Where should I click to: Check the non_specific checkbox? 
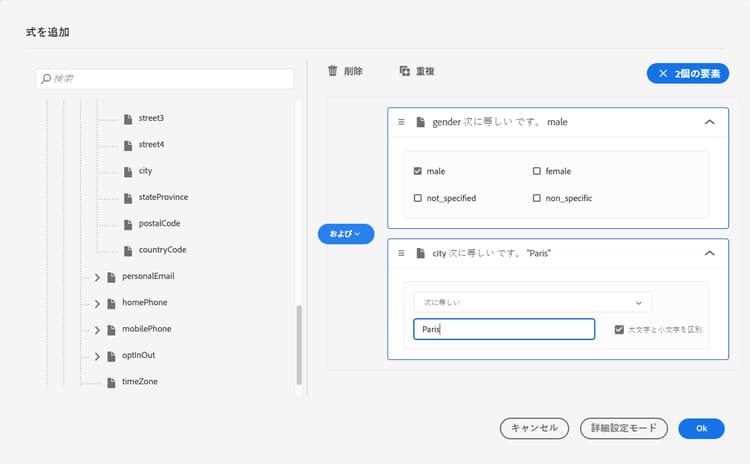pos(537,198)
